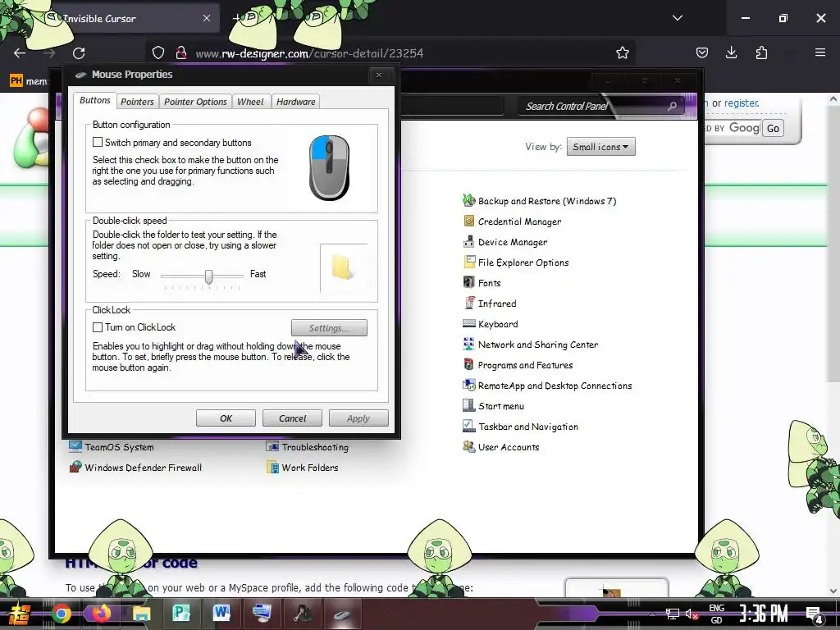Image resolution: width=840 pixels, height=630 pixels.
Task: Bookmark this page with the star
Action: (x=622, y=52)
